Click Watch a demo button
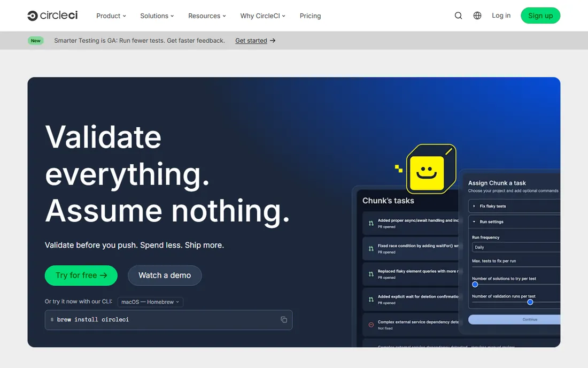The width and height of the screenshot is (588, 368). pyautogui.click(x=165, y=275)
